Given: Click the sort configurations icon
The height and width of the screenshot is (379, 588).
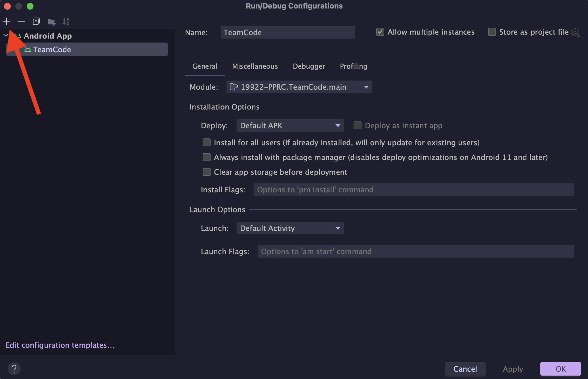Looking at the screenshot, I should point(66,21).
